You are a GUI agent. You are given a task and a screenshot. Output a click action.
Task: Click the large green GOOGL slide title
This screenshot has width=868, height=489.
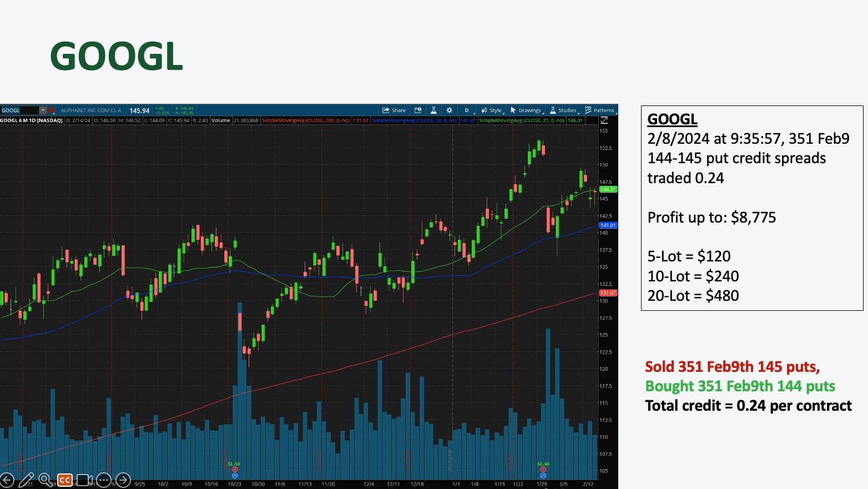point(117,56)
